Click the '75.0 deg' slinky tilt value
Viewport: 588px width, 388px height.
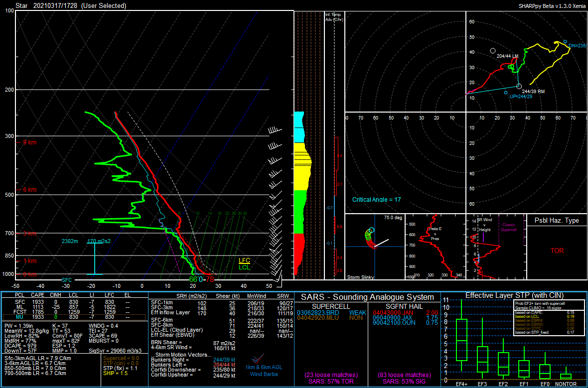(x=393, y=218)
